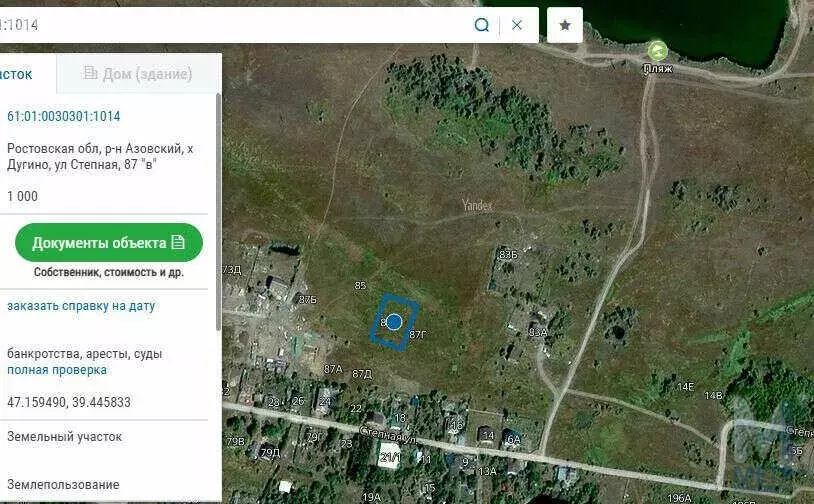The height and width of the screenshot is (504, 814).
Task: Click the Yandex map attribution label
Action: (x=477, y=206)
